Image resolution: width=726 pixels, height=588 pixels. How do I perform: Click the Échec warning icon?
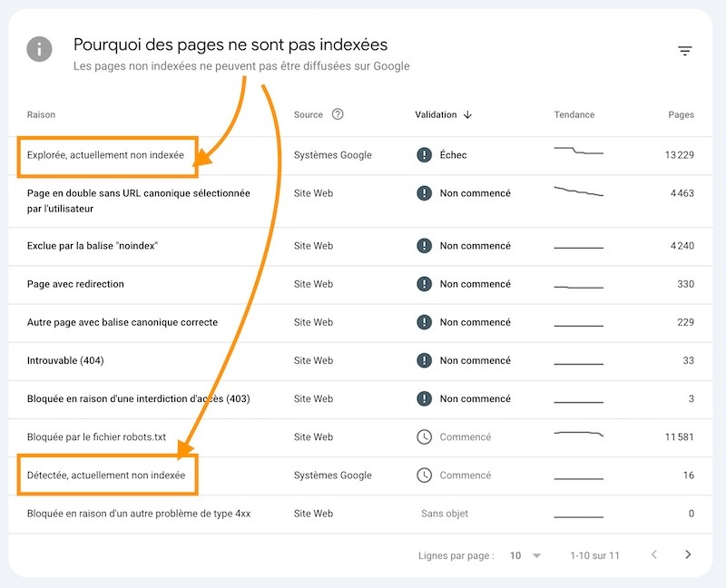click(424, 154)
